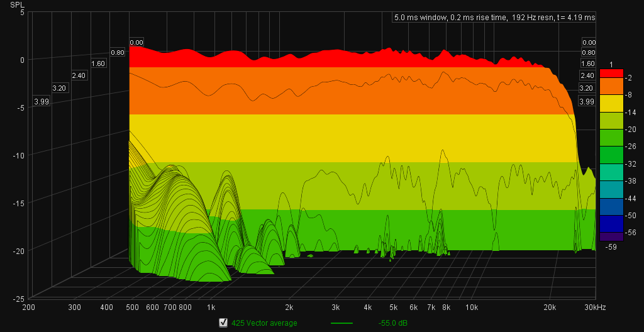The image size is (644, 332).
Task: Click the SPL axis top value 5
Action: coord(22,13)
